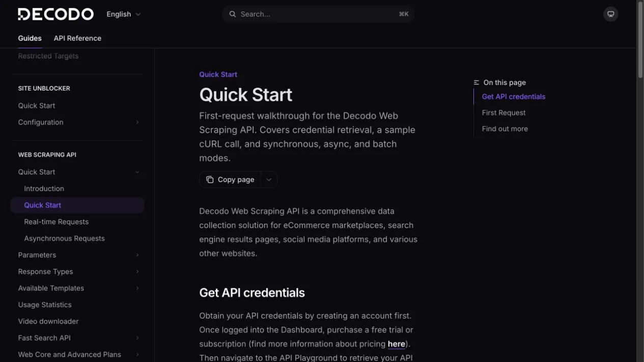Click Web Core and Advanced Plans label
This screenshot has height=362, width=644.
[x=69, y=355]
